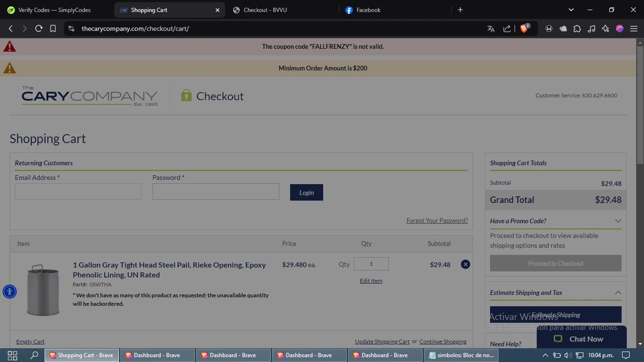Screen dimensions: 644x362
Task: Focus the Email Address field
Action: (78, 192)
